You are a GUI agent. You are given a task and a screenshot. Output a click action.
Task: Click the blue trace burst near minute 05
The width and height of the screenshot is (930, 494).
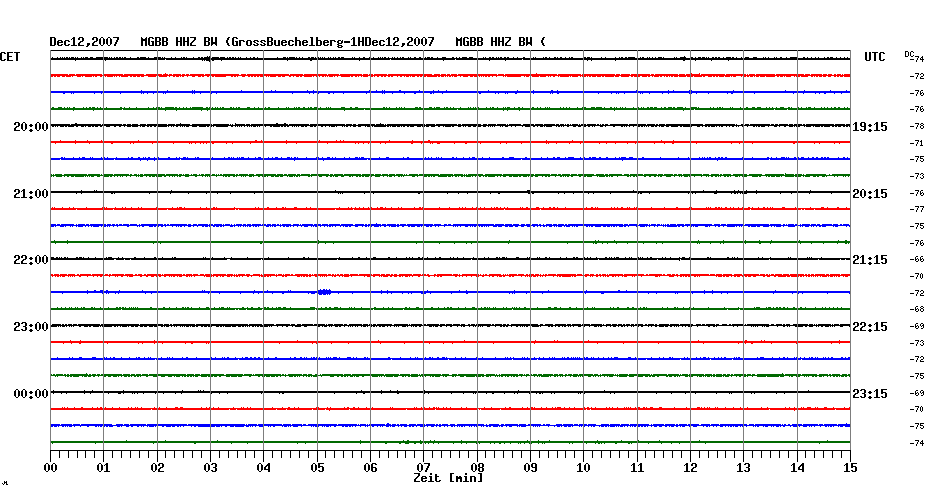pyautogui.click(x=324, y=292)
